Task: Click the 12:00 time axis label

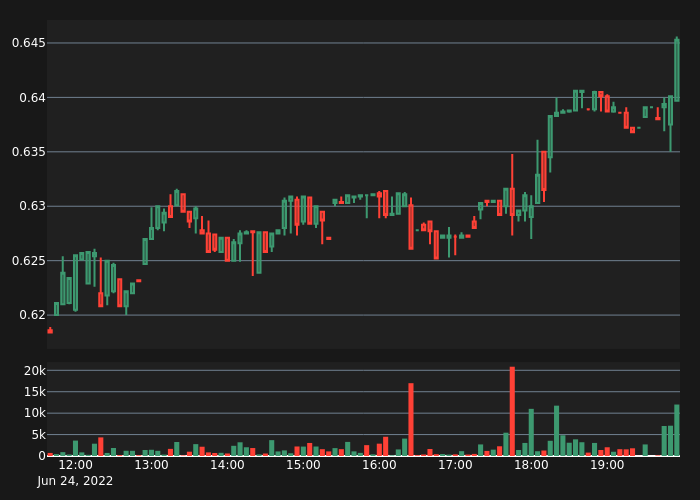Action: (76, 465)
